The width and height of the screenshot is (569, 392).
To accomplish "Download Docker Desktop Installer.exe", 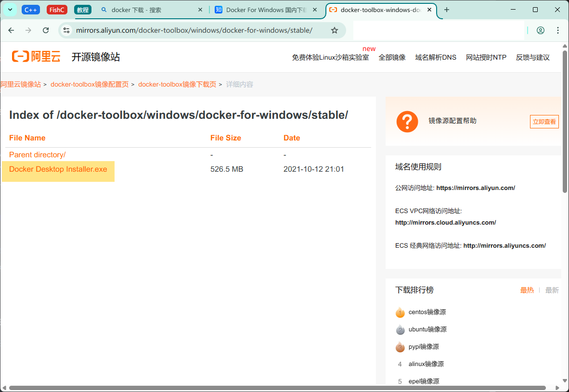I will 58,169.
